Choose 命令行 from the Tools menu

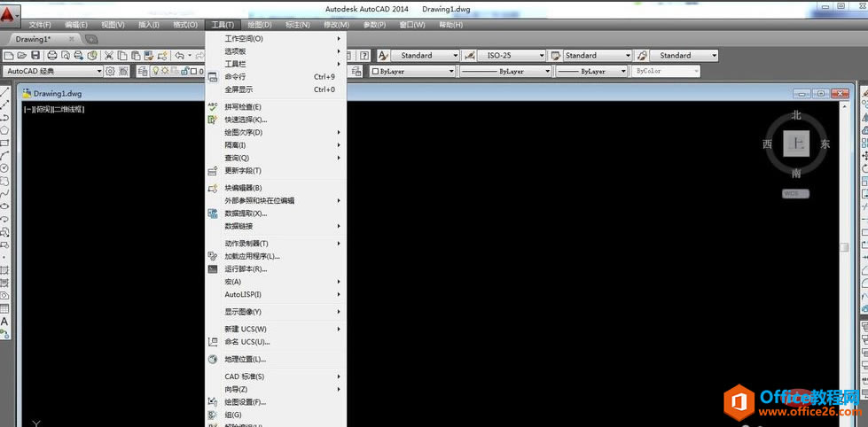pos(276,77)
